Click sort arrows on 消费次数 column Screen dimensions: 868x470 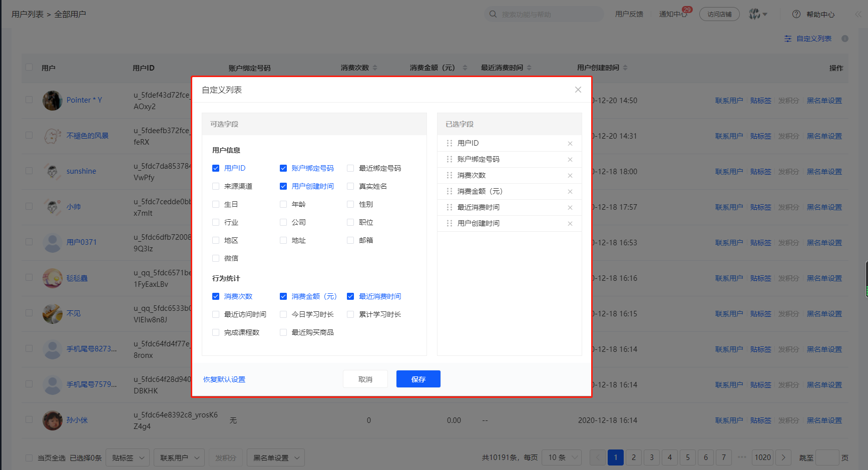point(375,68)
